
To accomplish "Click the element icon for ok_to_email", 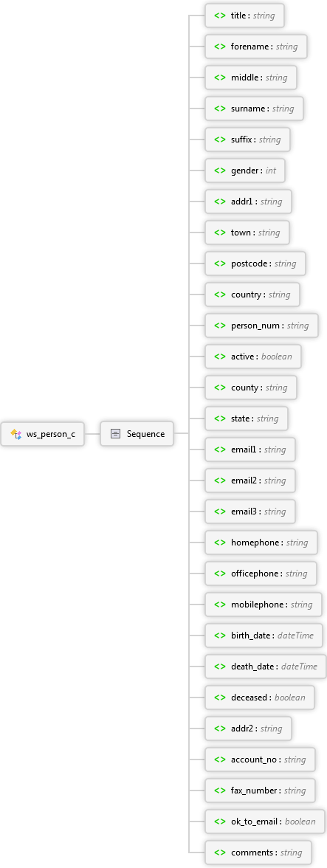I will pyautogui.click(x=220, y=821).
